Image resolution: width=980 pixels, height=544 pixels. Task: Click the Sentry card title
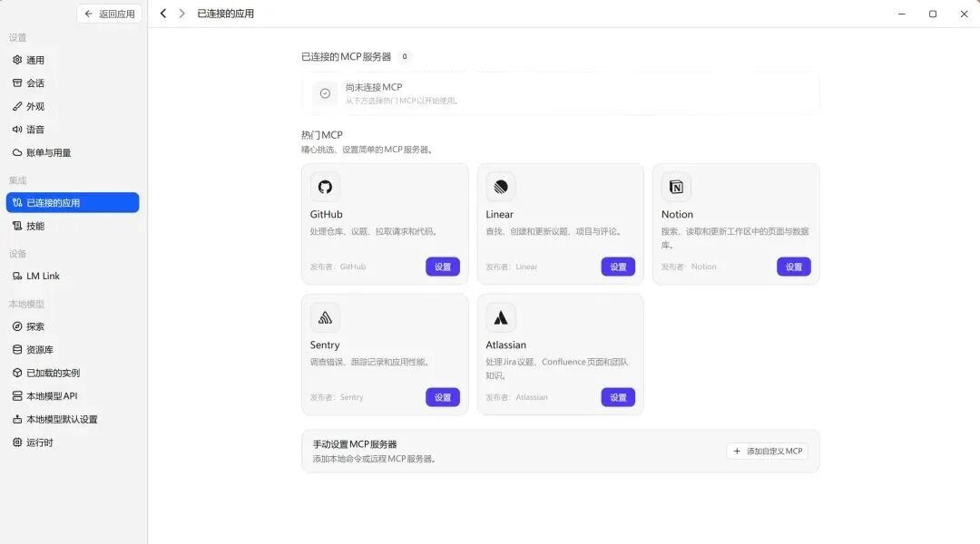pyautogui.click(x=325, y=345)
